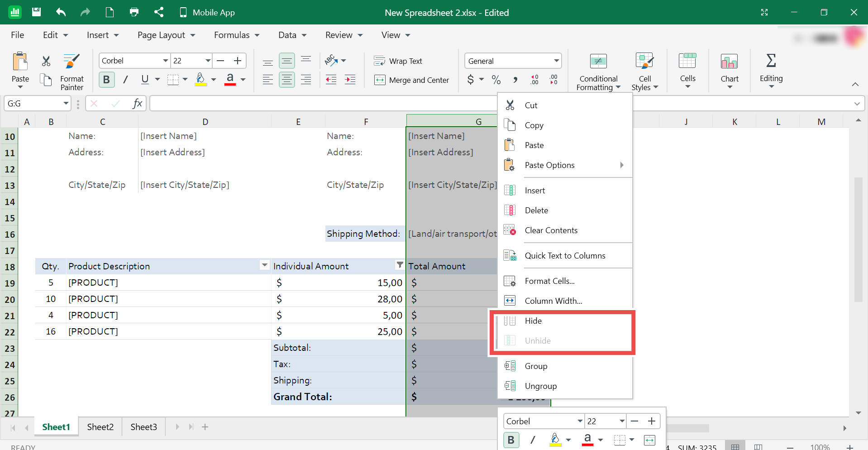Choose Quick Text to Columns
The width and height of the screenshot is (868, 450).
pyautogui.click(x=565, y=256)
